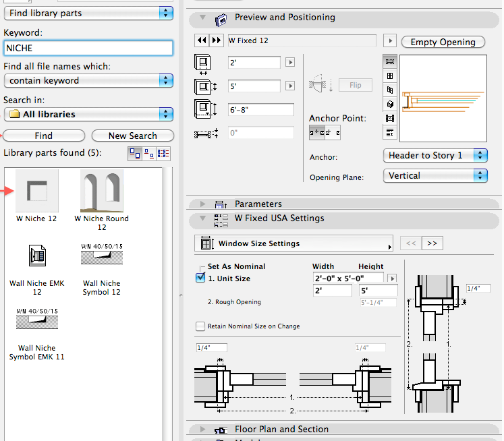Select the top preview view icon
This screenshot has height=441, width=504.
(389, 61)
